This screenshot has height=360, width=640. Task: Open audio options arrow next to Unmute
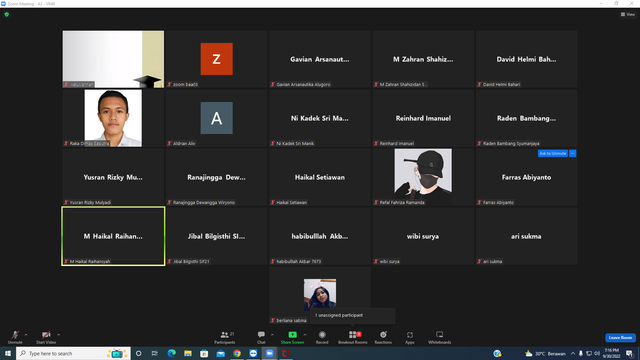coord(26,335)
